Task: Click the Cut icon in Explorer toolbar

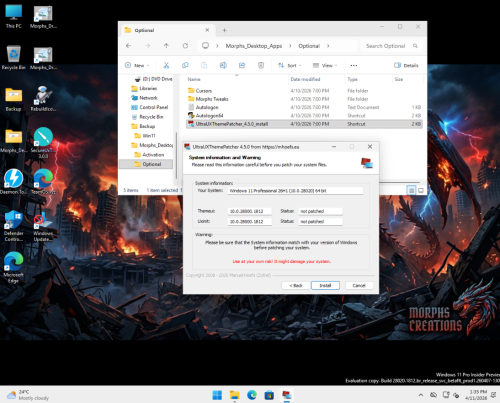Action: tap(166, 65)
